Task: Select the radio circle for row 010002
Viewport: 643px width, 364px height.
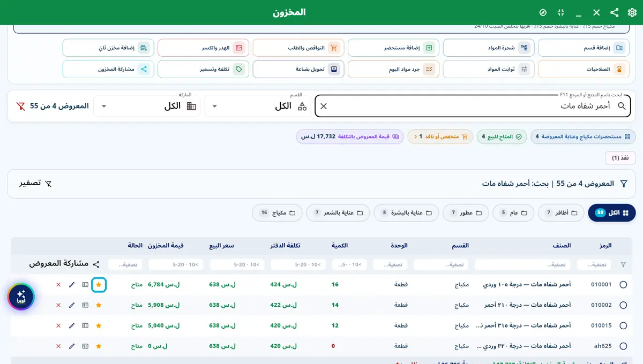Action: tap(623, 305)
